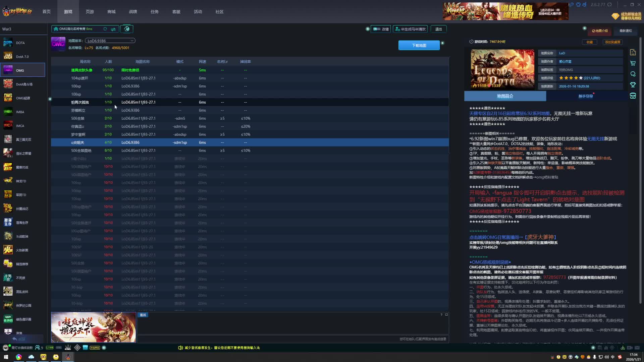Open the 商城 top menu item
This screenshot has height=362, width=644.
pyautogui.click(x=111, y=12)
